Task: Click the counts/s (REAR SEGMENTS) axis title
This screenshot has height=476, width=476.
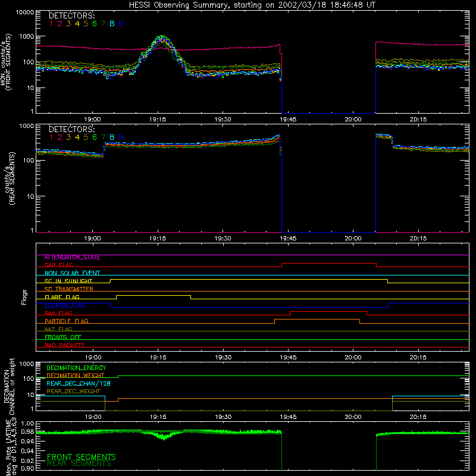Action: coord(9,178)
